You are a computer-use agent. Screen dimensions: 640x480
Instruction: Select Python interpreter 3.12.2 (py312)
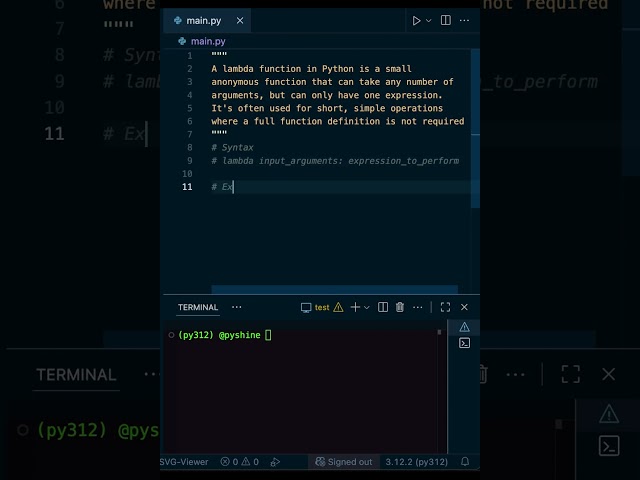point(416,462)
